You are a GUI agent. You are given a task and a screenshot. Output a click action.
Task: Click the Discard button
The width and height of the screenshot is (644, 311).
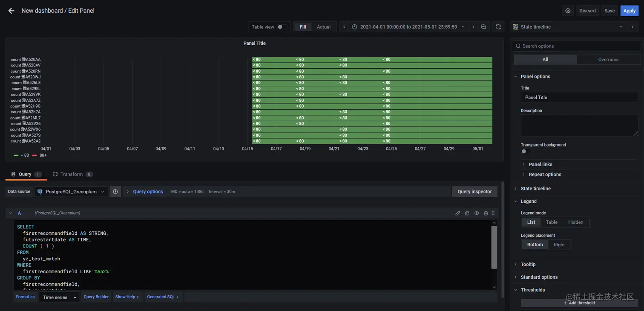tap(587, 11)
